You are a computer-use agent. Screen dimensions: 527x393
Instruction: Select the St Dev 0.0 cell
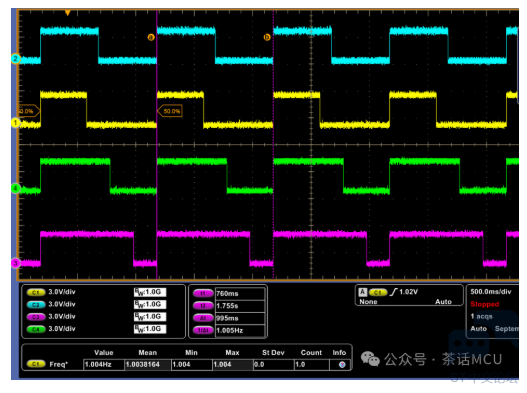(x=274, y=364)
